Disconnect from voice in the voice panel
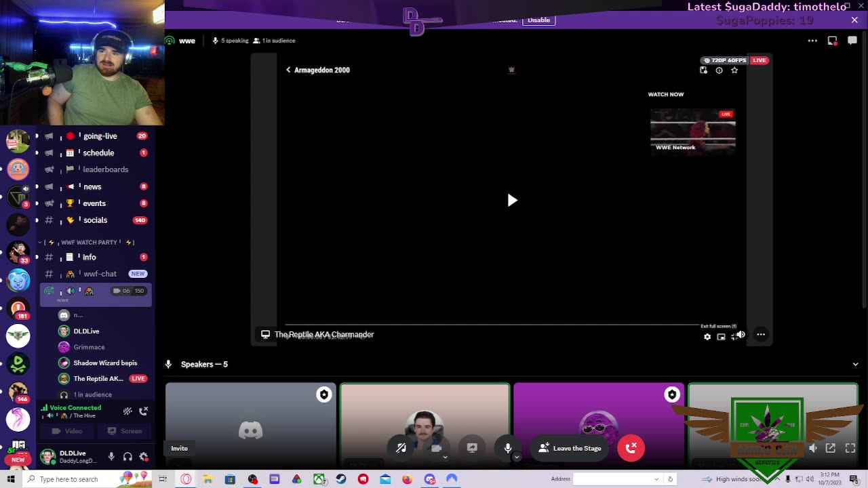The image size is (868, 488). (x=144, y=411)
